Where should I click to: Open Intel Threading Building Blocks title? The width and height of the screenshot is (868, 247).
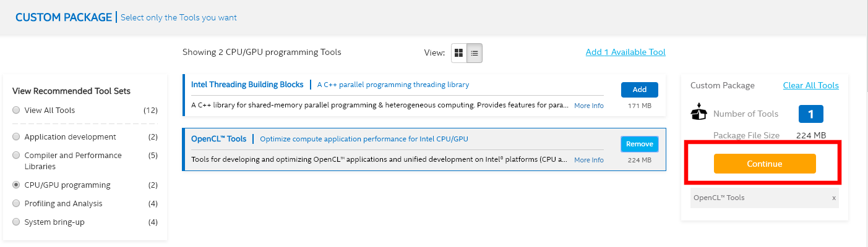247,85
